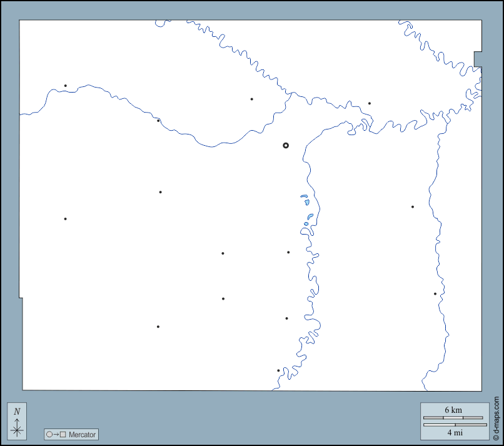Screen dimensions: 504x446
Task: Open the d-maps.com copyright link
Action: [x=496, y=418]
